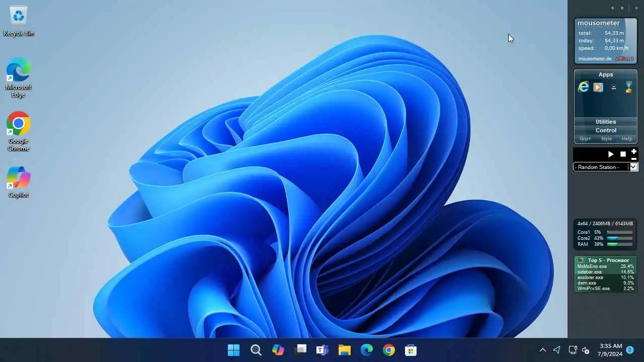644x362 pixels.
Task: Click the Core1 usage bar
Action: pos(620,232)
